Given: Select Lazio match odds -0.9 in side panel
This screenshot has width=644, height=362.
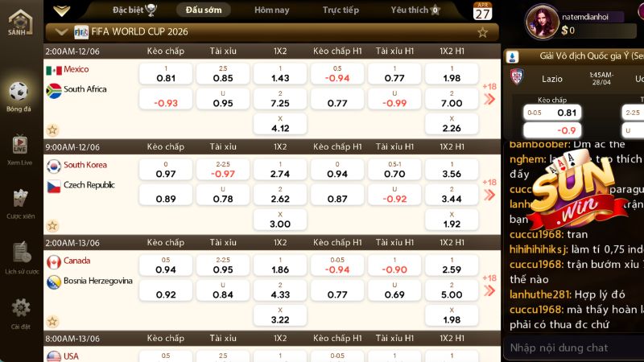Looking at the screenshot, I should click(552, 130).
